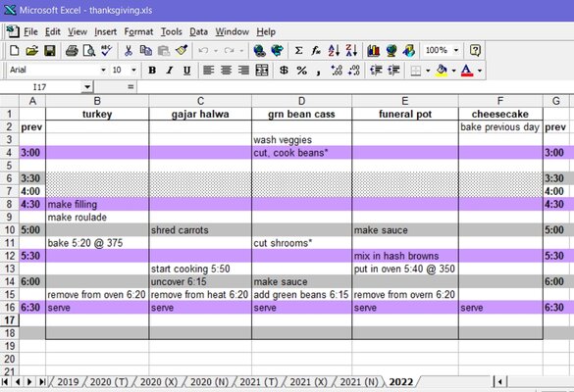This screenshot has height=392, width=574.
Task: Open the 100% zoom dropdown
Action: point(456,50)
